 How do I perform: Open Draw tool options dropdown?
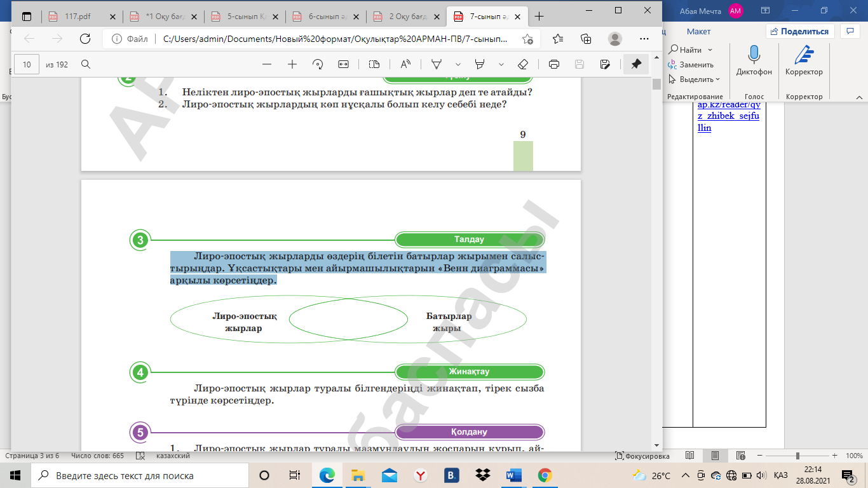(458, 64)
